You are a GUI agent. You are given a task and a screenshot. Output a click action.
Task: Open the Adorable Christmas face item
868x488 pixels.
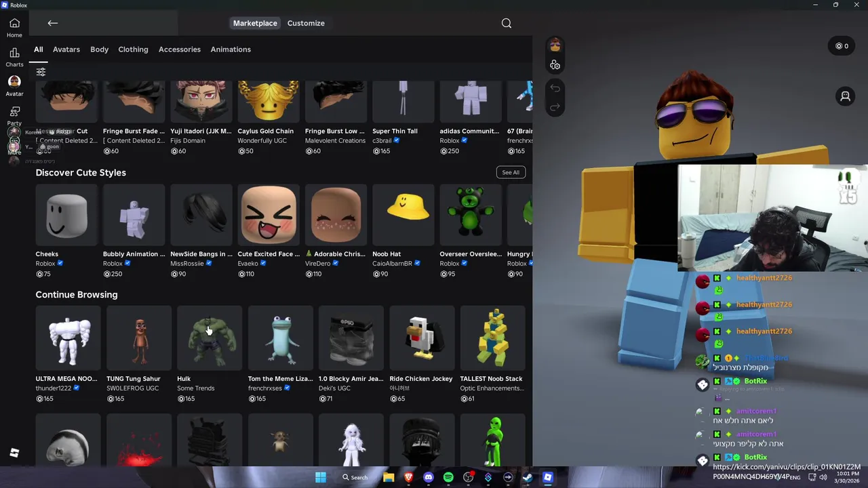point(336,216)
